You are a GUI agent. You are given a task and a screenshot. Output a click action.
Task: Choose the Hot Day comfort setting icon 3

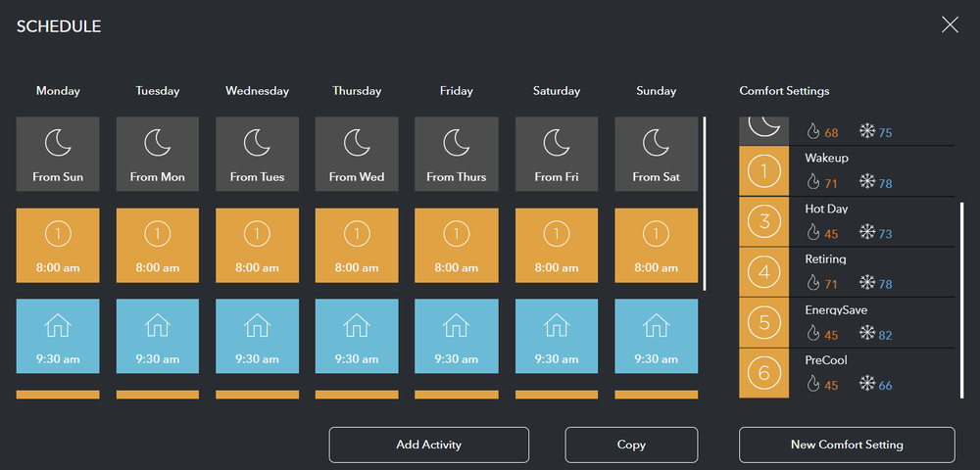[763, 221]
